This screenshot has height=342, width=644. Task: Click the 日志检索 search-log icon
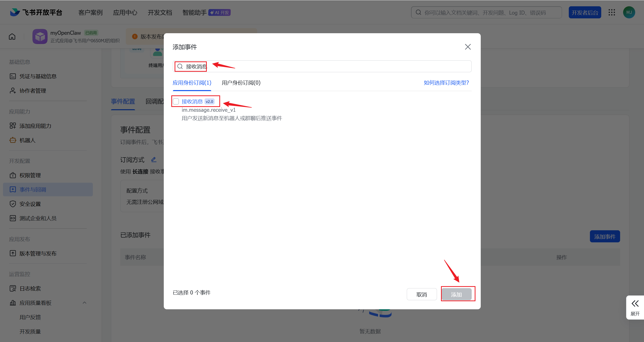(x=13, y=288)
